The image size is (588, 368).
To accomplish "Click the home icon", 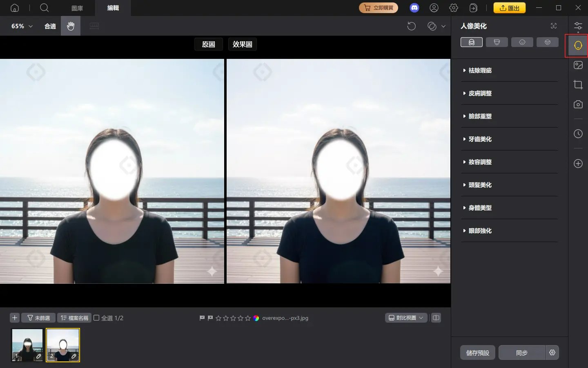I will click(15, 8).
